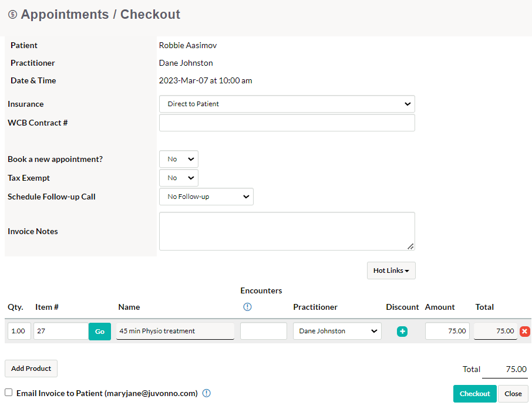Image resolution: width=532 pixels, height=409 pixels.
Task: Open the Insurance dropdown
Action: tap(287, 104)
